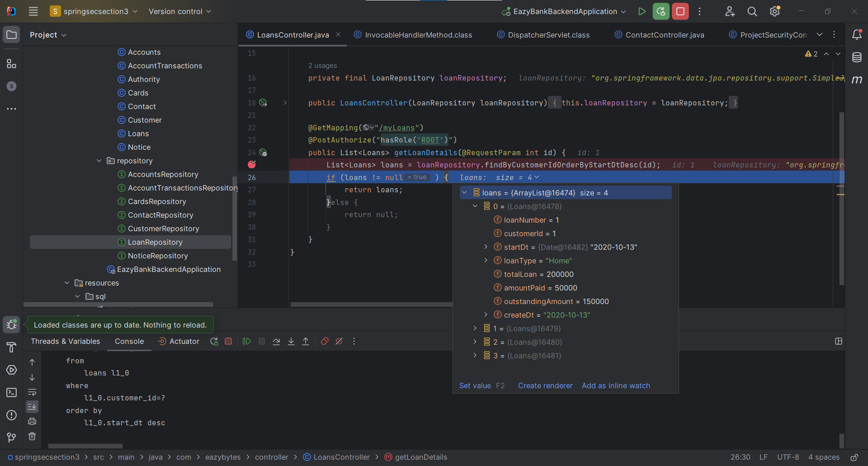This screenshot has width=868, height=466.
Task: Expand element 1 Loans@16479
Action: pyautogui.click(x=475, y=328)
